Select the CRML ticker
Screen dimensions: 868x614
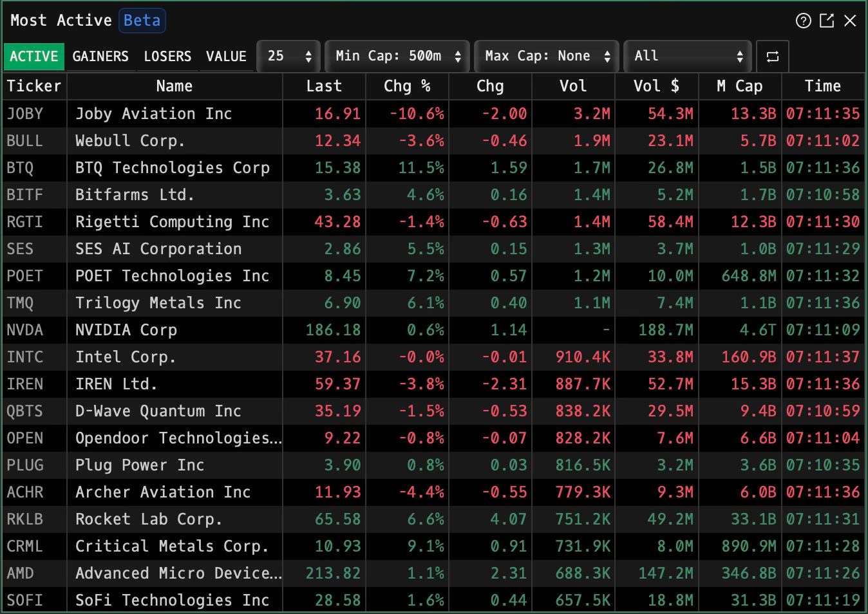24,546
